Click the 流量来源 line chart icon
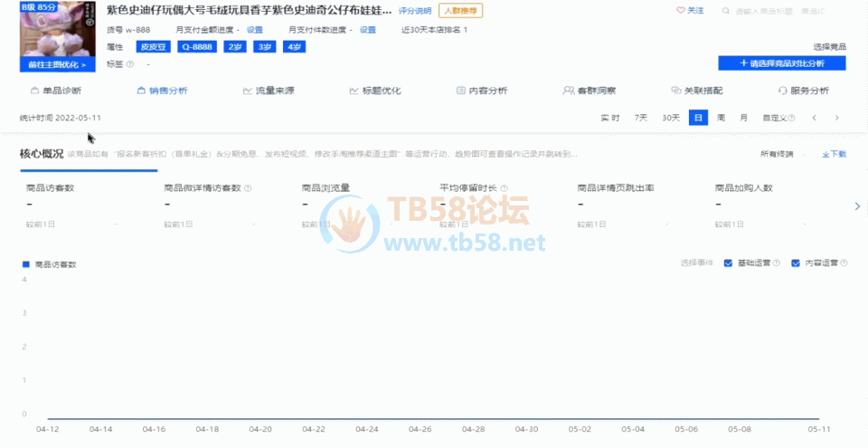868x448 pixels. tap(248, 91)
